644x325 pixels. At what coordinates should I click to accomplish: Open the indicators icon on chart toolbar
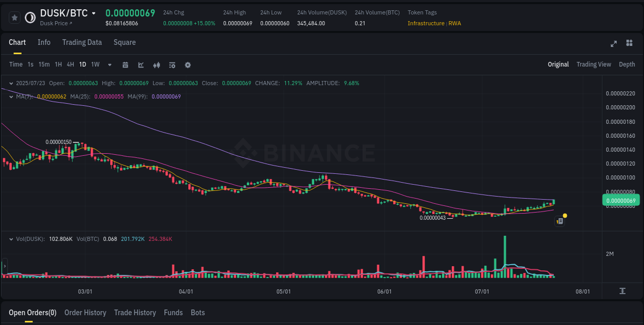pyautogui.click(x=172, y=64)
